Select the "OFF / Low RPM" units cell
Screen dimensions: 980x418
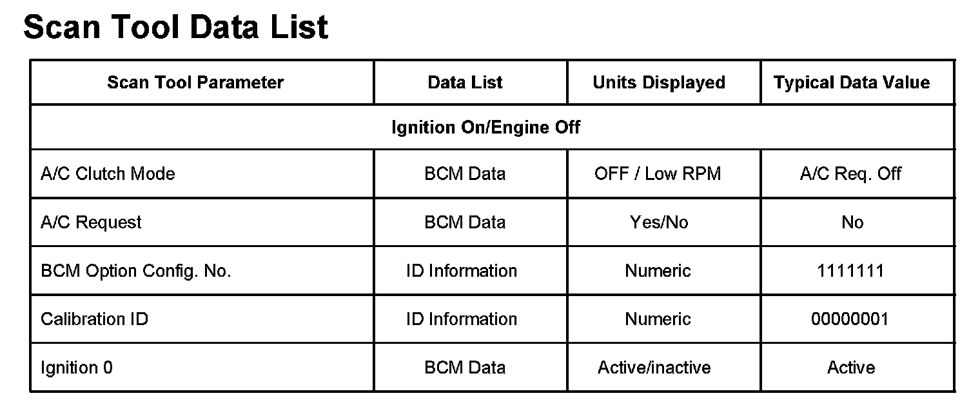pos(658,174)
